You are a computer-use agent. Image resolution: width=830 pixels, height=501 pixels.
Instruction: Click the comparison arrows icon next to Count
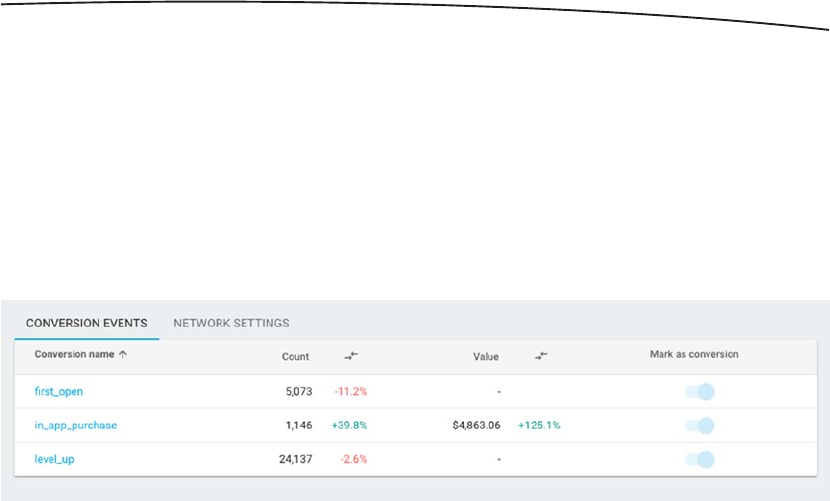(x=351, y=356)
